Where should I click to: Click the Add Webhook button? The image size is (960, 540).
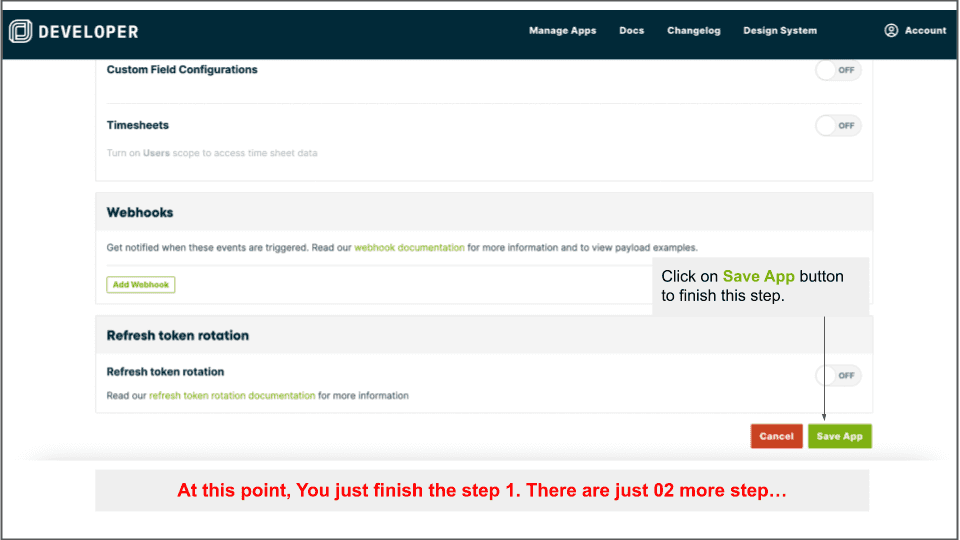(x=141, y=285)
